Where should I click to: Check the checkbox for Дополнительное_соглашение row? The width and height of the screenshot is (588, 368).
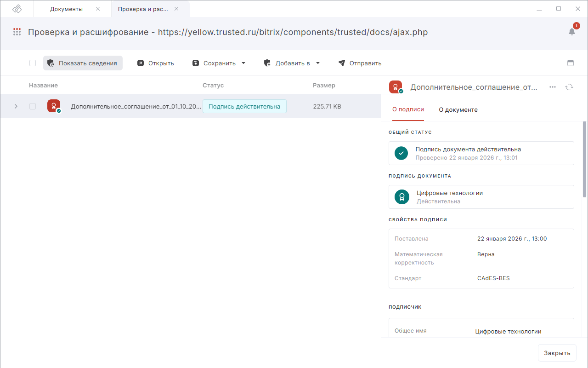(x=33, y=106)
